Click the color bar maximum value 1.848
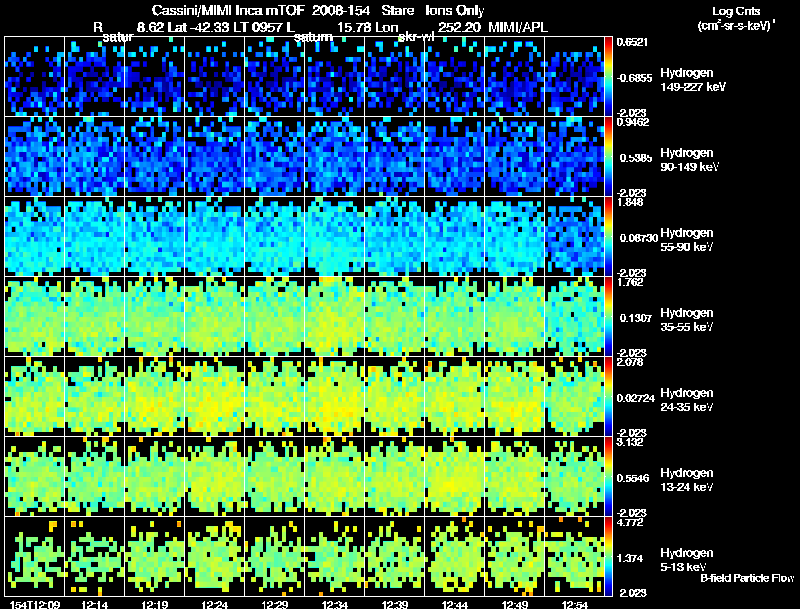This screenshot has width=800, height=609. 630,202
